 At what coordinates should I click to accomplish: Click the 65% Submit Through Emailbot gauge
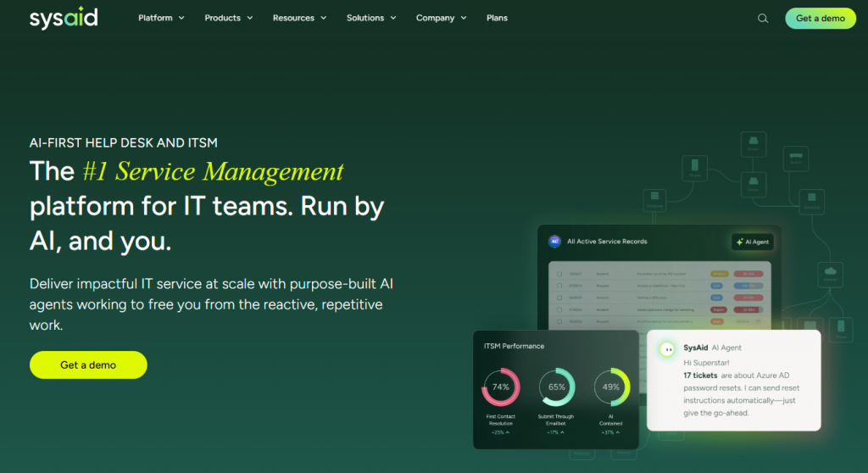[x=556, y=387]
